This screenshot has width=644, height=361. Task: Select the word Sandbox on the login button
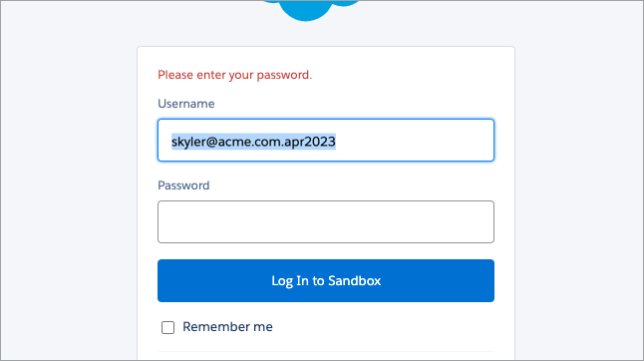click(x=355, y=280)
